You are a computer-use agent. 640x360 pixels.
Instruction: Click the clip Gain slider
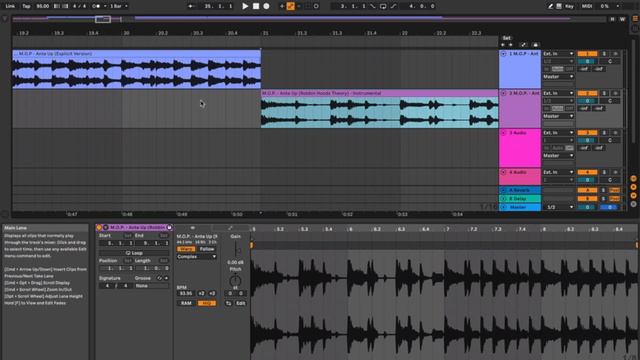(x=235, y=250)
